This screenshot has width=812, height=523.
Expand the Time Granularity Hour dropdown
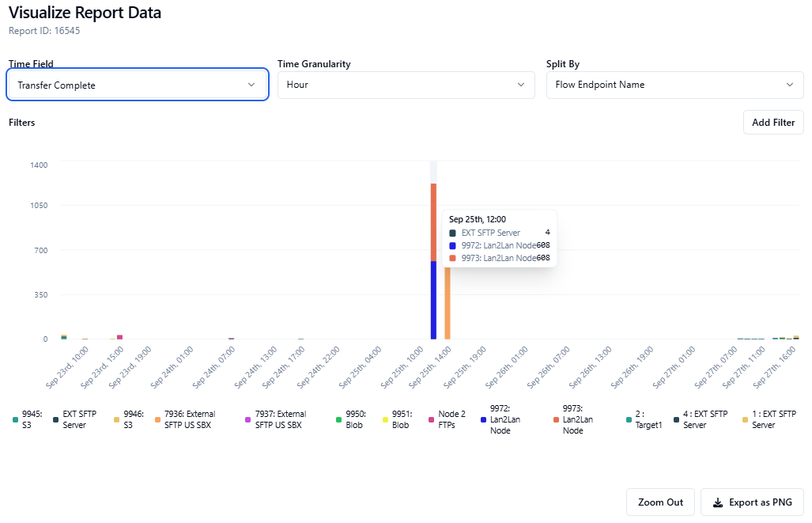click(406, 85)
